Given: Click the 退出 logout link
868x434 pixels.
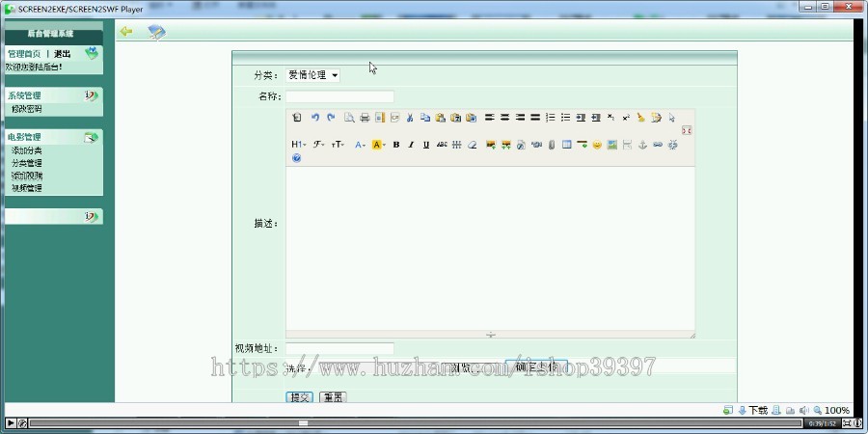Looking at the screenshot, I should pos(62,54).
